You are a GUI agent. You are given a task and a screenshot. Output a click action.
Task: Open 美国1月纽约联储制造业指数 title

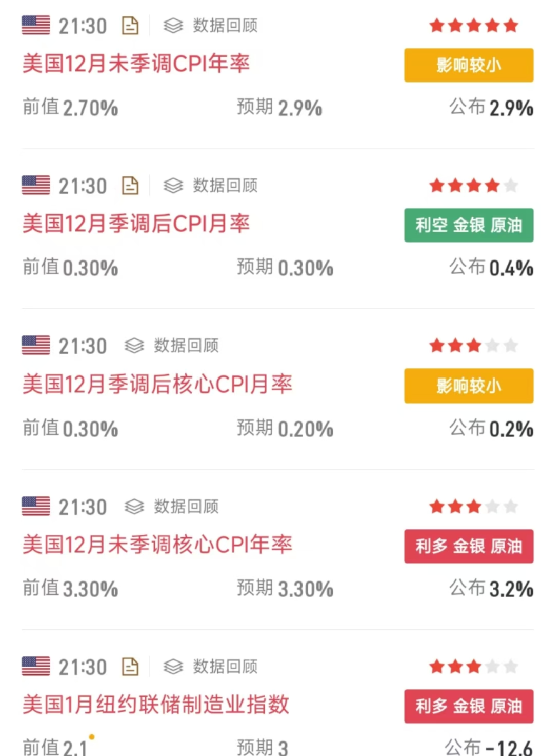(x=156, y=704)
